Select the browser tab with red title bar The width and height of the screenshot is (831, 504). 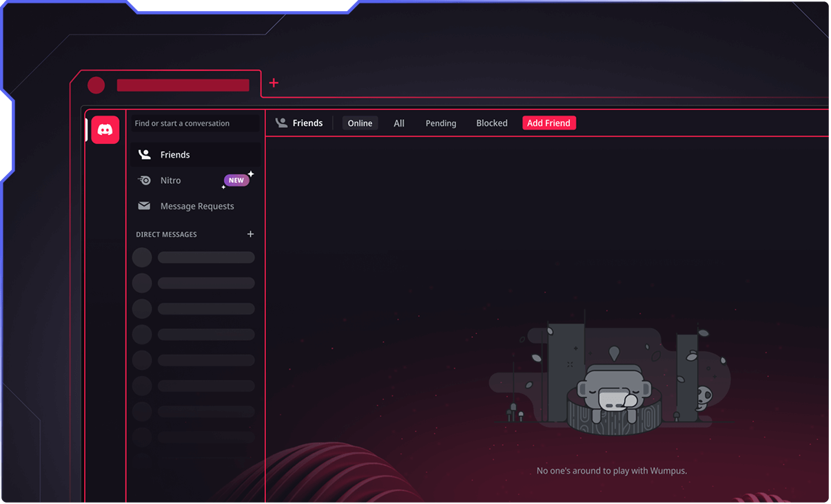[x=183, y=85]
